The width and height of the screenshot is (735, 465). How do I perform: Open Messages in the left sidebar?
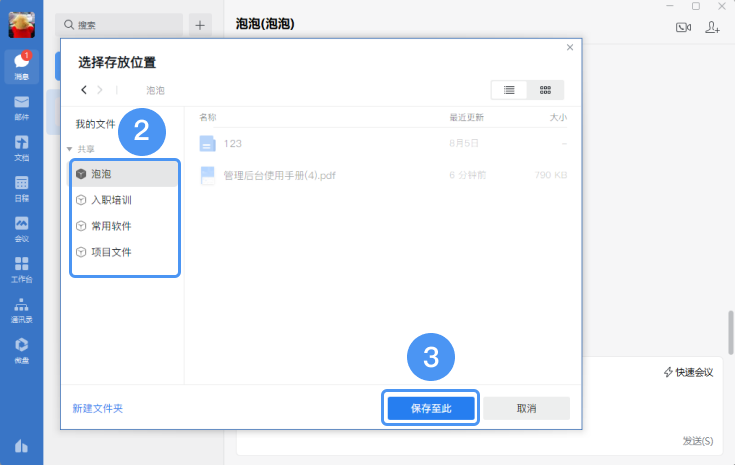[21, 65]
